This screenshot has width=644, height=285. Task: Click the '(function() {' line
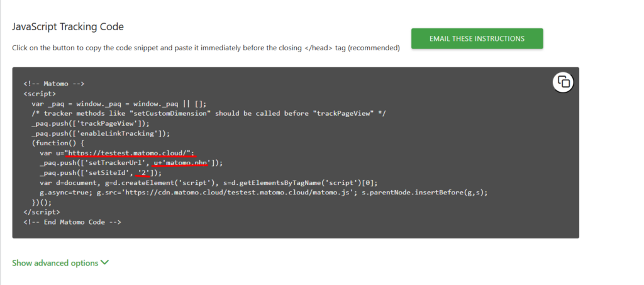pyautogui.click(x=57, y=143)
